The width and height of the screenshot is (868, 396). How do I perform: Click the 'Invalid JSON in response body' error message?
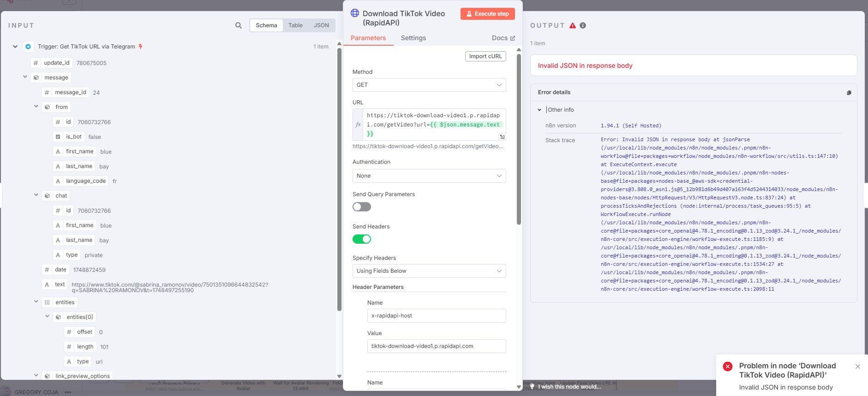point(585,66)
